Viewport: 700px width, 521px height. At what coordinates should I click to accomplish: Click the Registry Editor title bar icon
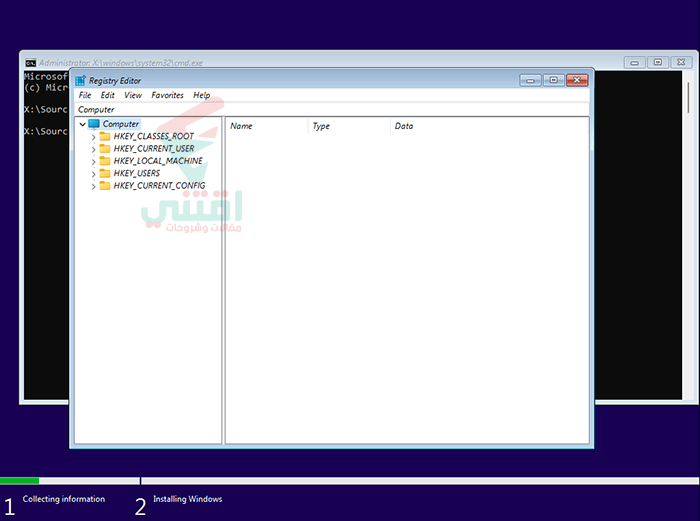80,81
